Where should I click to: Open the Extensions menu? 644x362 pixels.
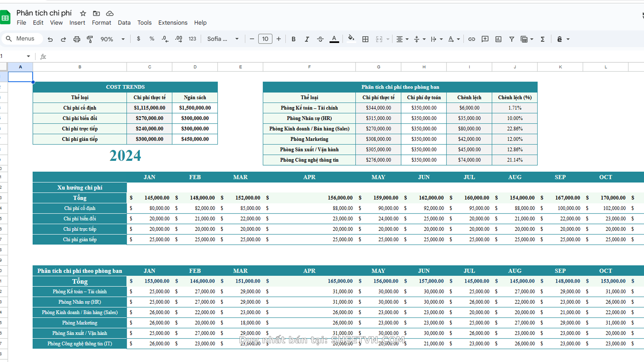coord(173,22)
